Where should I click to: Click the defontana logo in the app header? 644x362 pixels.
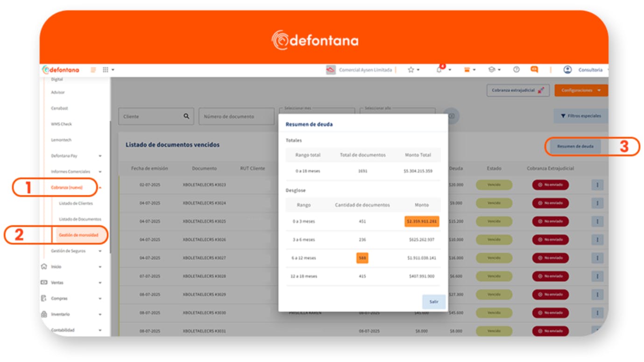(x=61, y=70)
